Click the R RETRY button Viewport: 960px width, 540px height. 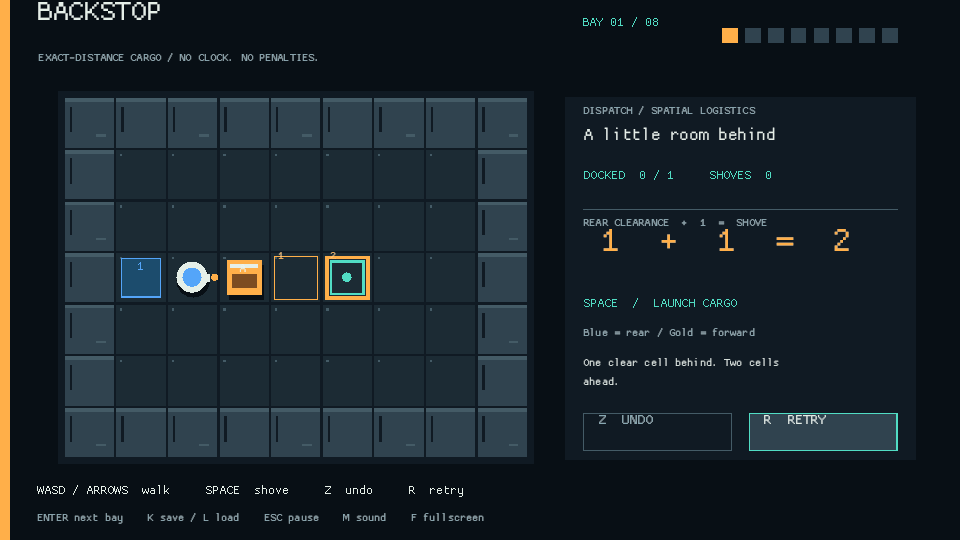(x=823, y=432)
